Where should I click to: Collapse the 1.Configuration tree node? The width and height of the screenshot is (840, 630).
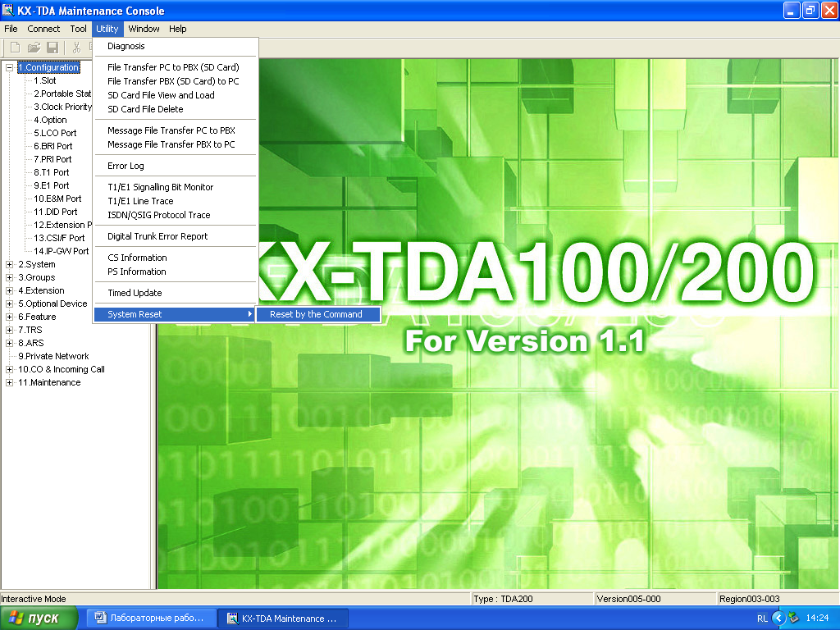click(x=9, y=67)
